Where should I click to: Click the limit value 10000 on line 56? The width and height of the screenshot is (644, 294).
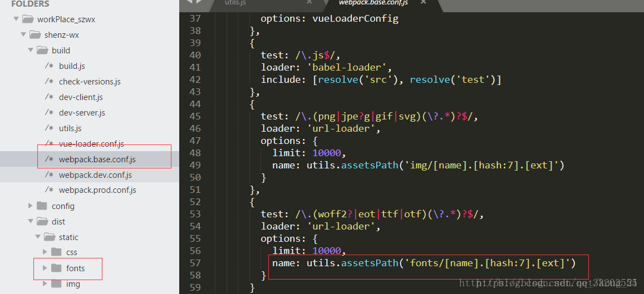coord(327,251)
